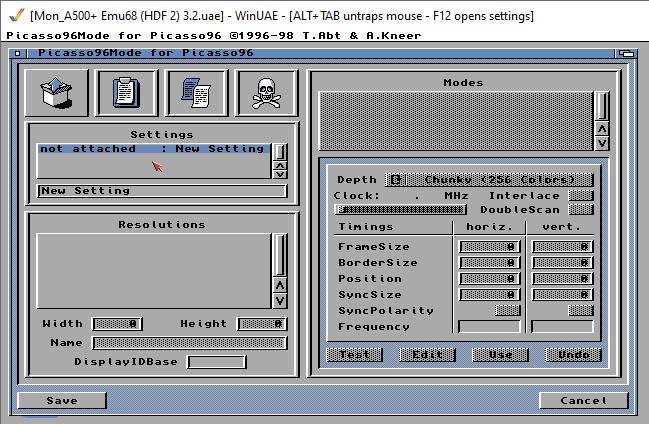Click the skull and crossbones icon
Viewport: 649px width, 424px height.
tap(266, 93)
